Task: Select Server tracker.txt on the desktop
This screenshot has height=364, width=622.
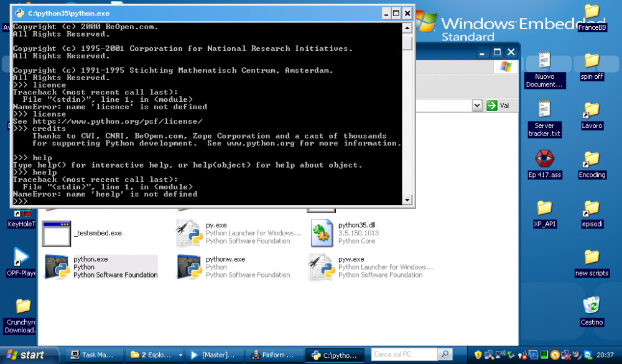Action: pos(544,119)
